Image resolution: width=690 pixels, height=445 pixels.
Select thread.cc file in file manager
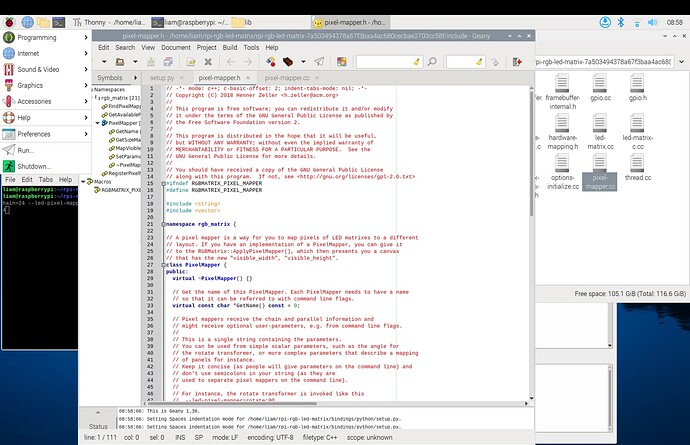coord(638,168)
